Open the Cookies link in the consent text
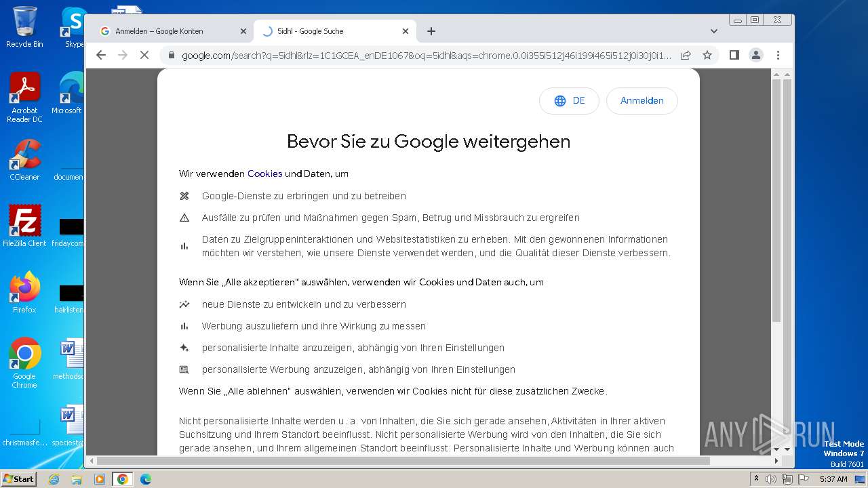This screenshot has width=868, height=488. (x=264, y=174)
